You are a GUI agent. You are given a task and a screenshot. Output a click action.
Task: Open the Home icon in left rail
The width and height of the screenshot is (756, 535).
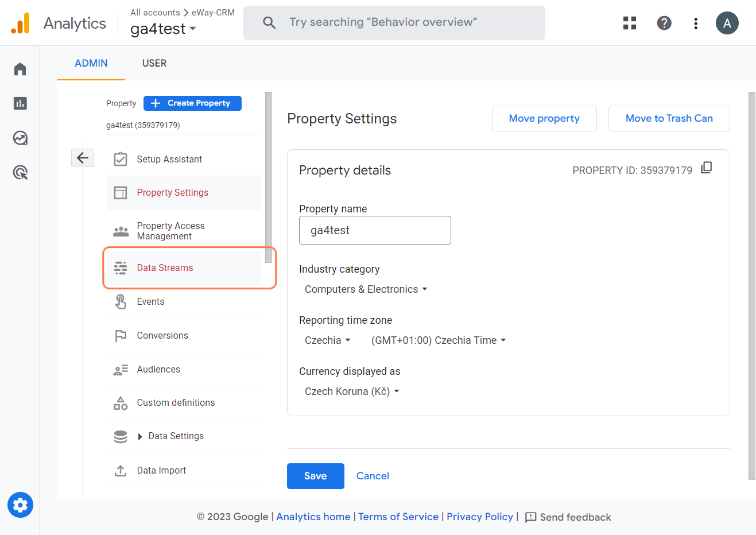point(20,69)
